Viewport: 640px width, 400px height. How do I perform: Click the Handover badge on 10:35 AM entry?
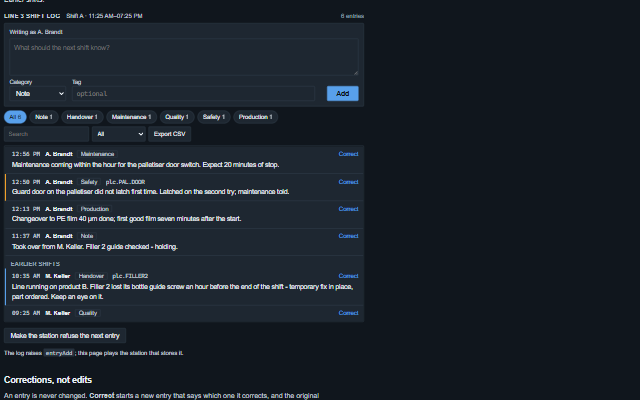click(x=91, y=276)
